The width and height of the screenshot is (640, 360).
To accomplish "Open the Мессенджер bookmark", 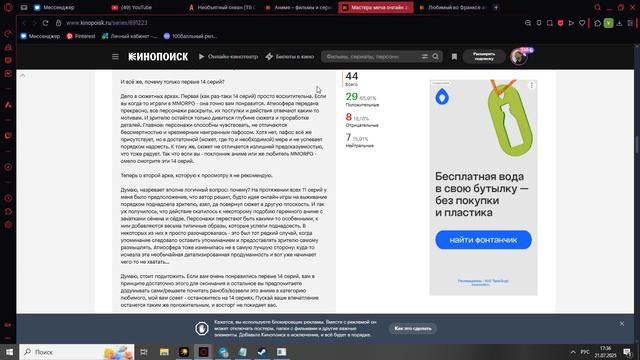I will click(x=40, y=36).
